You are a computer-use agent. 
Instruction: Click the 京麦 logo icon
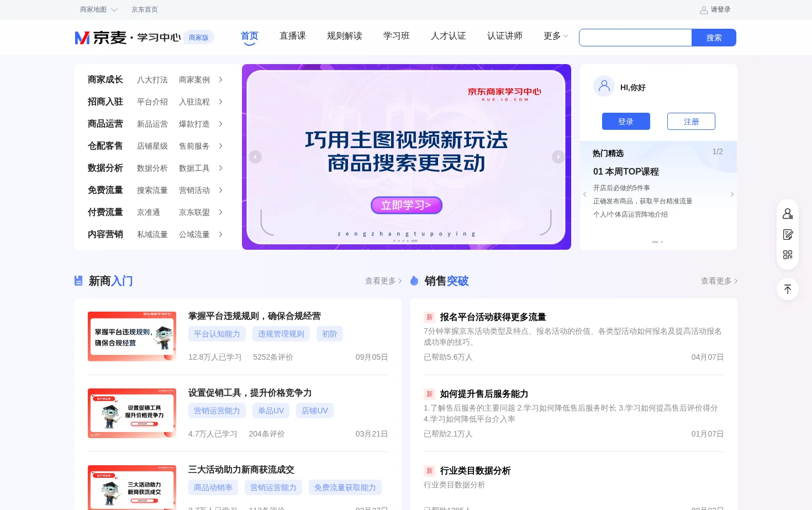(82, 38)
